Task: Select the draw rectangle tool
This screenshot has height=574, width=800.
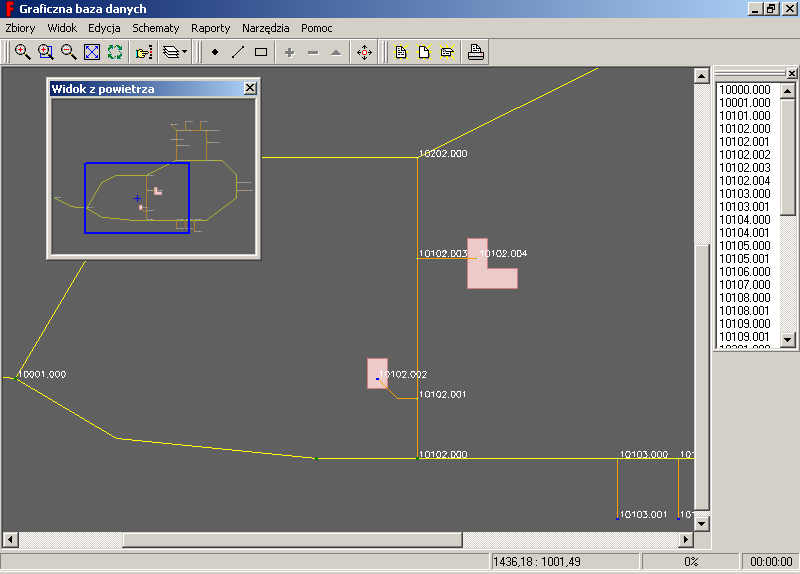Action: pyautogui.click(x=261, y=52)
